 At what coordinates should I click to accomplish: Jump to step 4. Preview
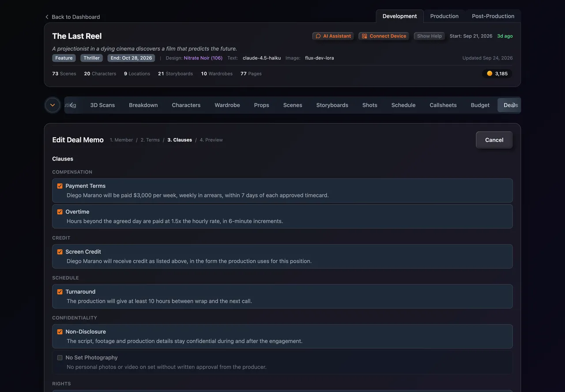click(x=211, y=140)
